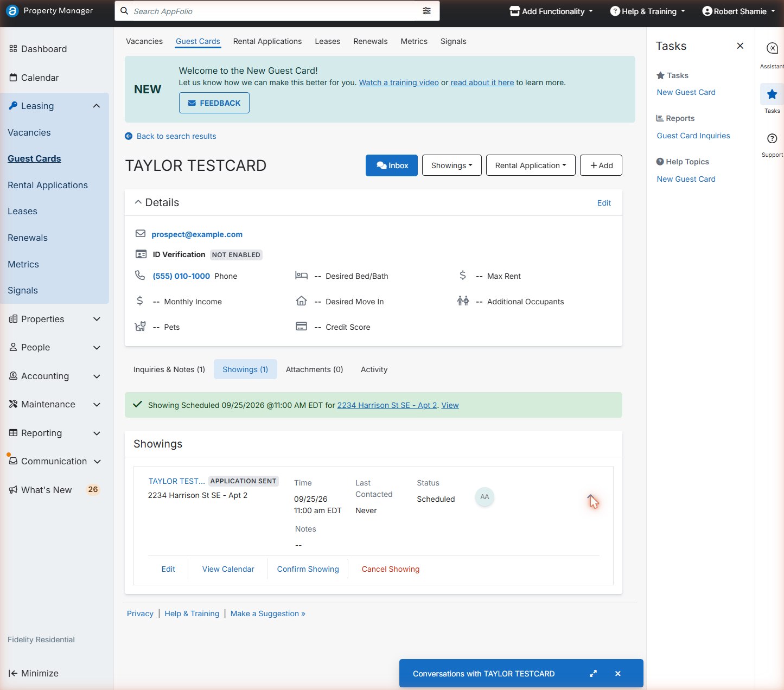Open prospect@example.com email link
This screenshot has width=784, height=690.
click(197, 234)
